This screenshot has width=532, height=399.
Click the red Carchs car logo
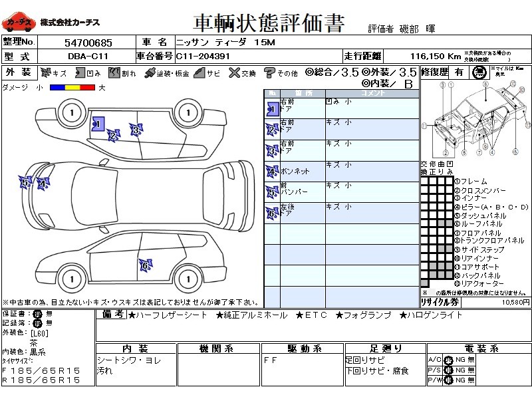coord(18,22)
